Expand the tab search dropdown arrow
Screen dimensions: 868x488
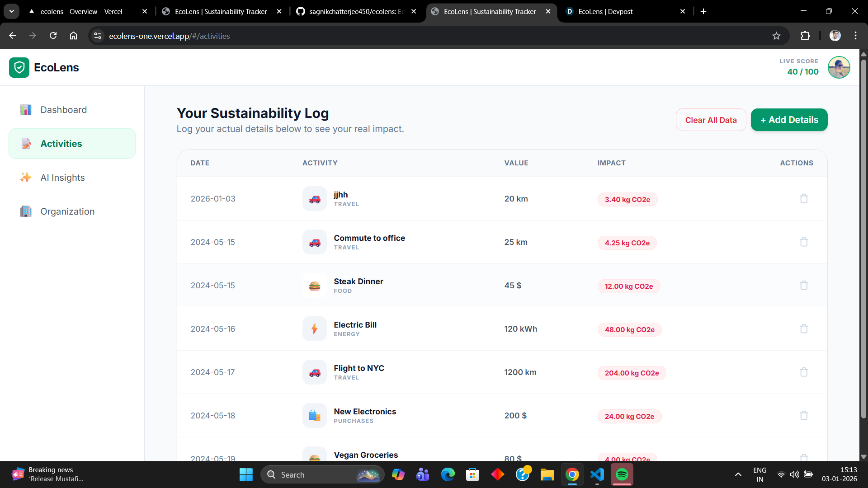[x=12, y=11]
